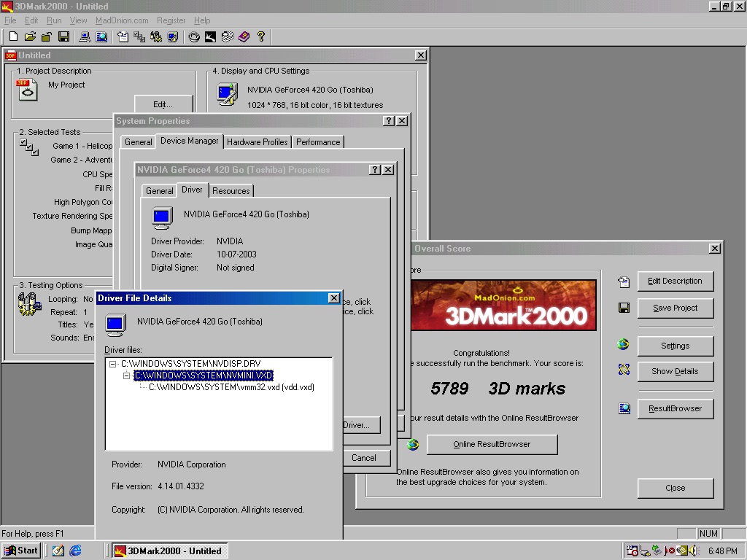Click the speaker volume tray icon
The width and height of the screenshot is (747, 560).
tap(692, 551)
